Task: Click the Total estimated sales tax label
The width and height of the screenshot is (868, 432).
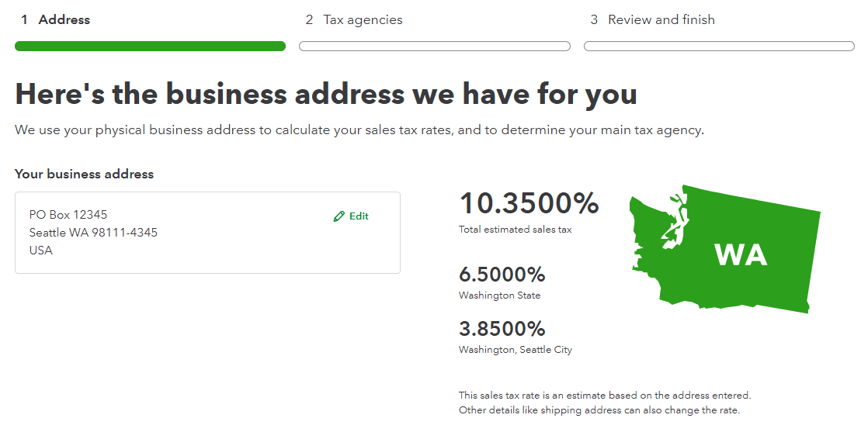Action: [515, 230]
